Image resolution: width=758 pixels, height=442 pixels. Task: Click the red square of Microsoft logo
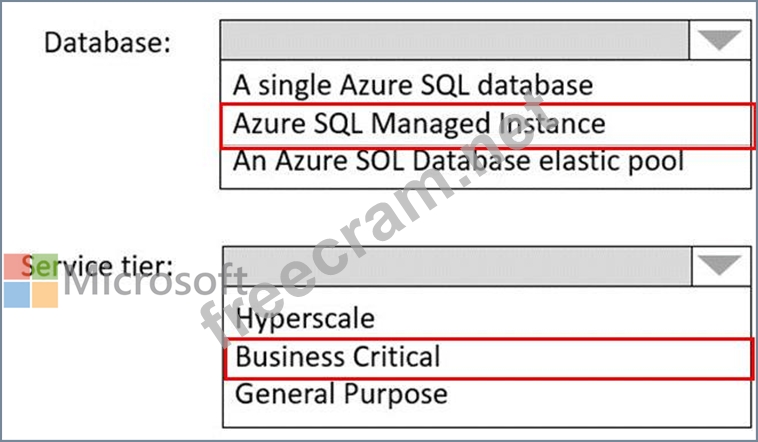[17, 267]
